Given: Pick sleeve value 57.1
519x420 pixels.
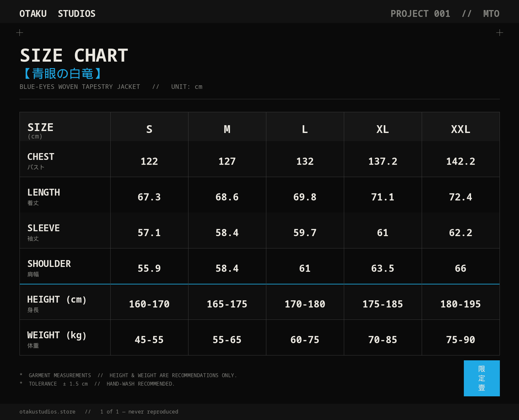Looking at the screenshot, I should click(149, 232).
